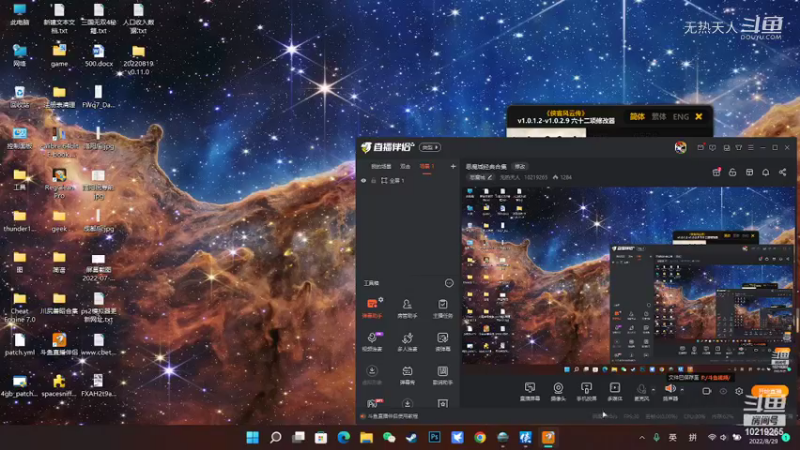Screen dimensions: 800x450
Task: Launch Photoshop from the taskbar
Action: click(435, 437)
